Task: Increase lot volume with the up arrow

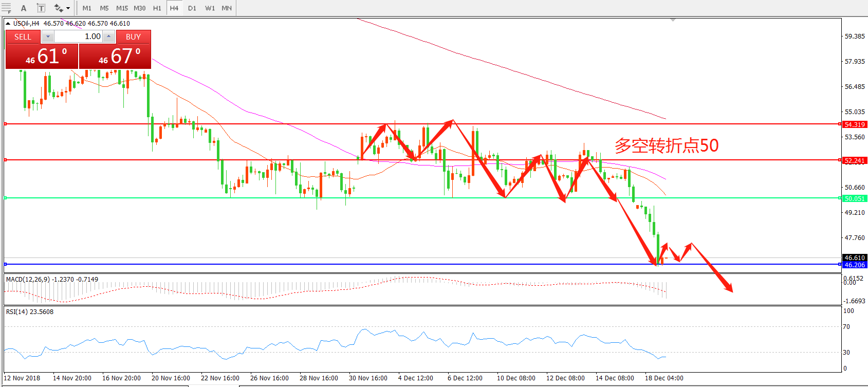Action: pos(108,36)
